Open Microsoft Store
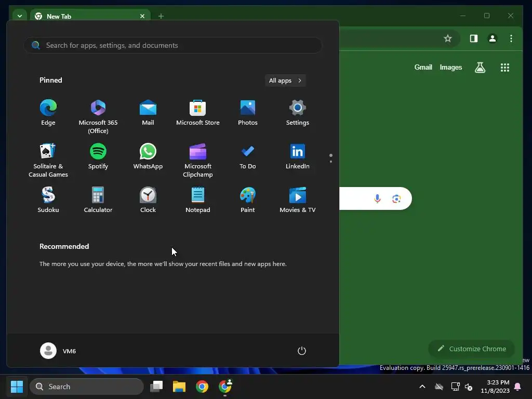This screenshot has width=532, height=399. [198, 113]
